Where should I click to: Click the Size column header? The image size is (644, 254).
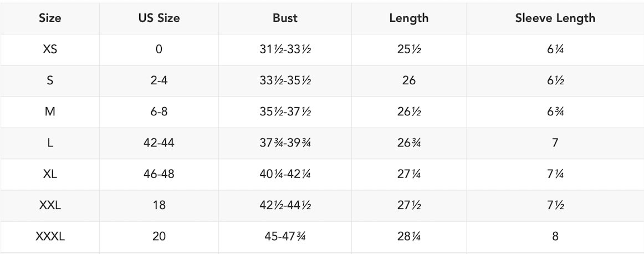(x=50, y=18)
